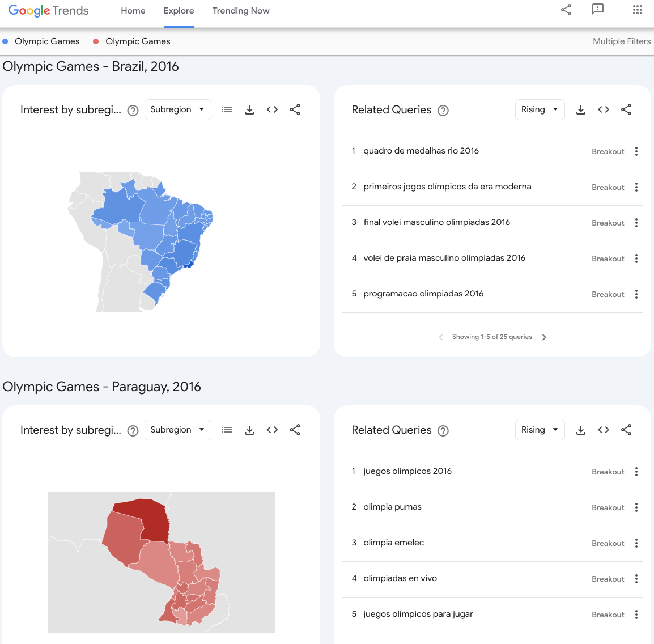This screenshot has height=644, width=654.
Task: Click Multiple Filters label
Action: [x=622, y=41]
